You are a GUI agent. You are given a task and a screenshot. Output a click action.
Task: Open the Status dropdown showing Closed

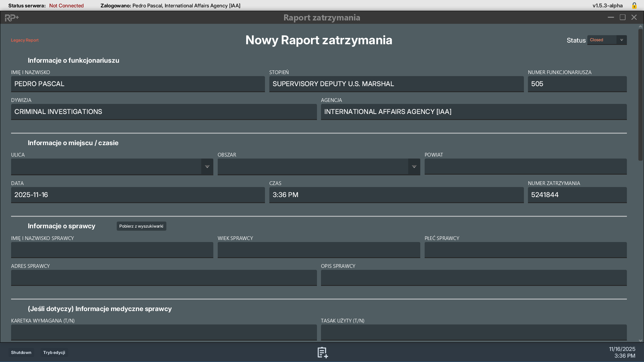(x=607, y=40)
